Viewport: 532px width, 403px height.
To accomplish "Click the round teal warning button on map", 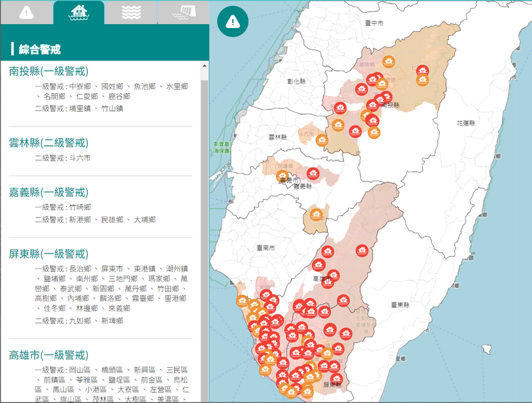I will click(x=233, y=22).
